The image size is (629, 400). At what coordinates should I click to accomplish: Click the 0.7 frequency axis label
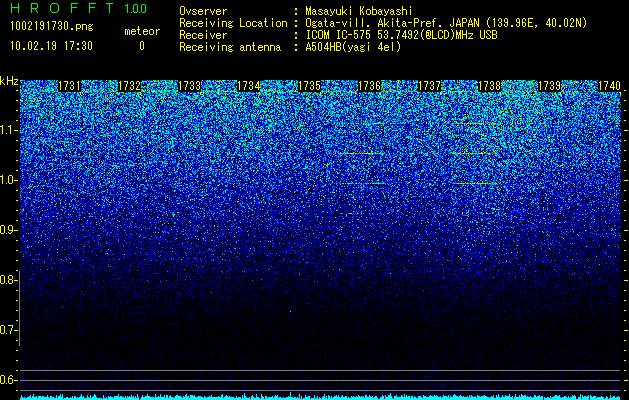(8, 330)
